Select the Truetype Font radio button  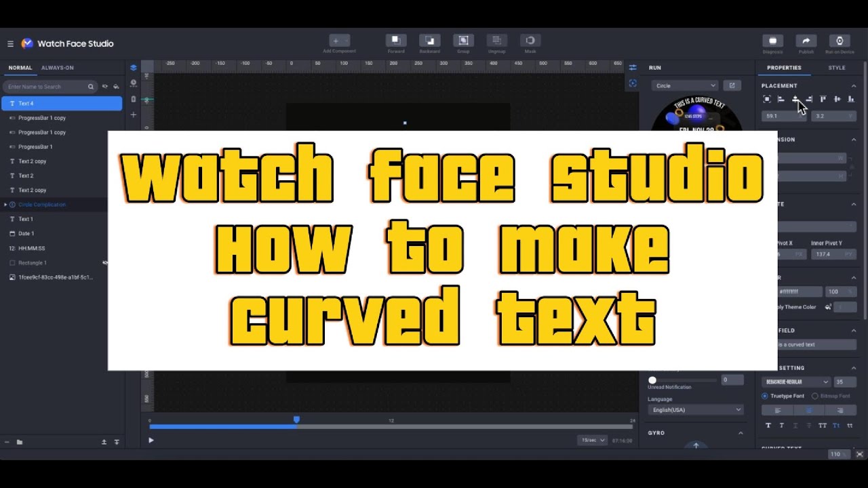(765, 396)
